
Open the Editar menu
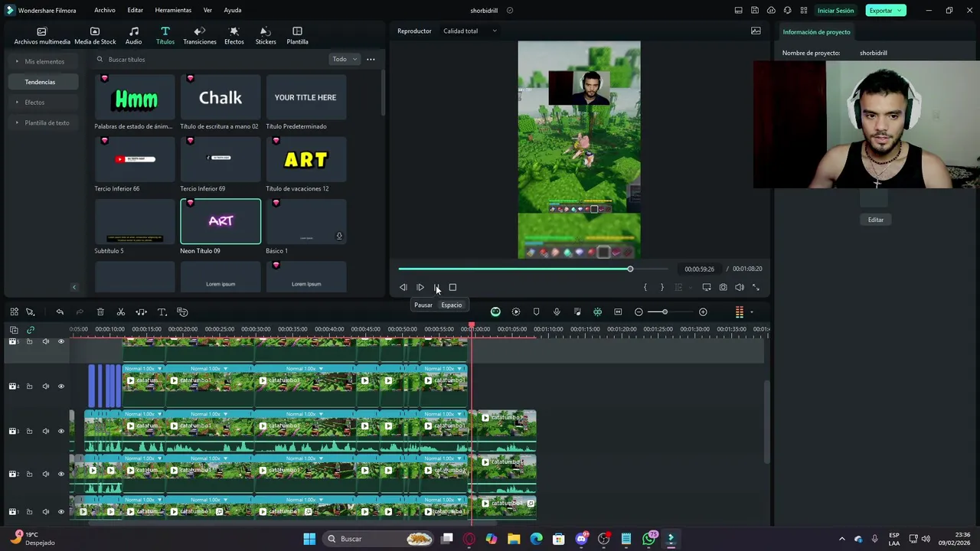coord(136,10)
